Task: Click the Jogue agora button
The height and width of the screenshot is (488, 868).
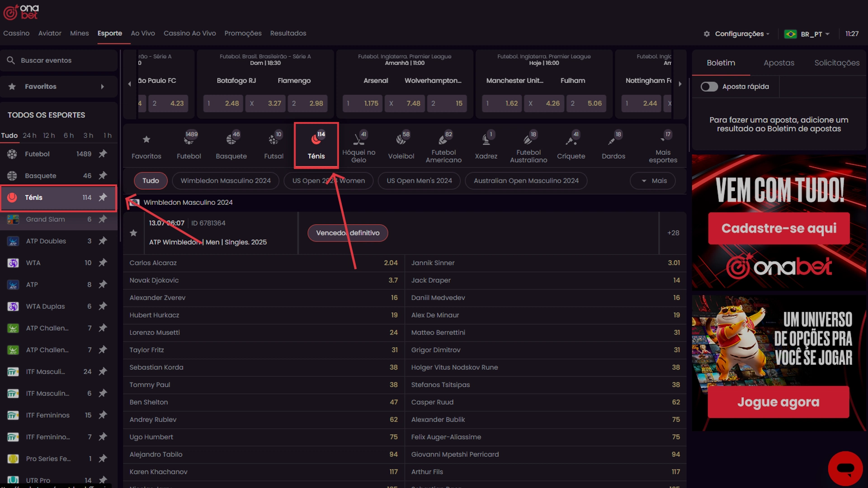Action: [778, 402]
